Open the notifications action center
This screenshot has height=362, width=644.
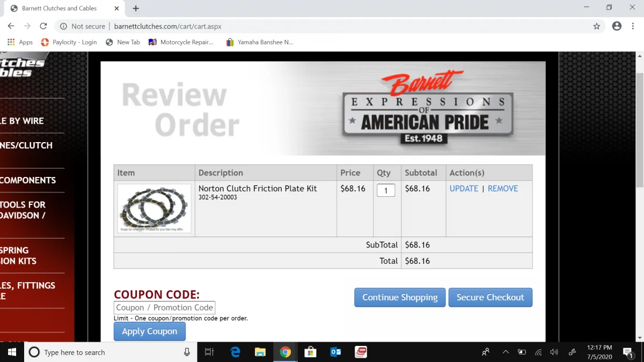(628, 352)
